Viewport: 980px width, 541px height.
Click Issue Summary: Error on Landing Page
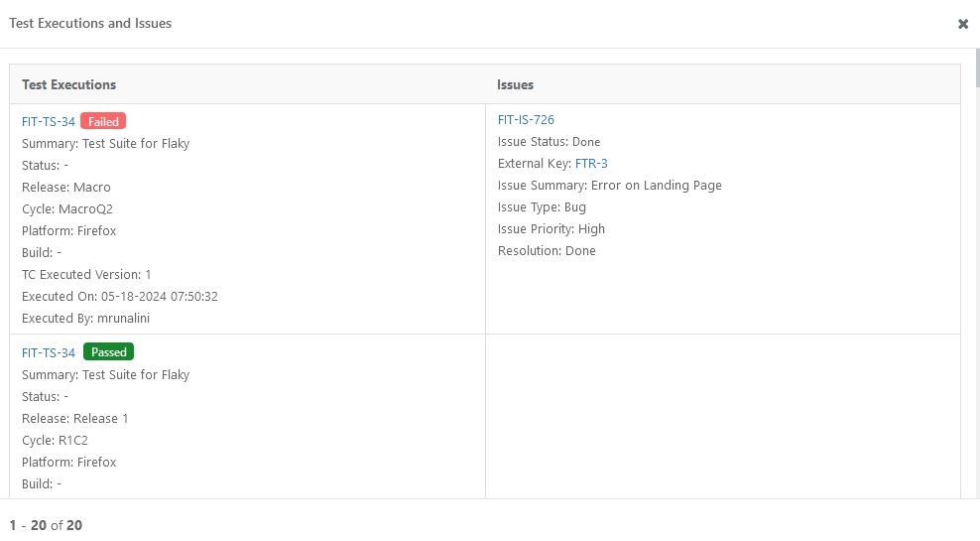click(609, 186)
